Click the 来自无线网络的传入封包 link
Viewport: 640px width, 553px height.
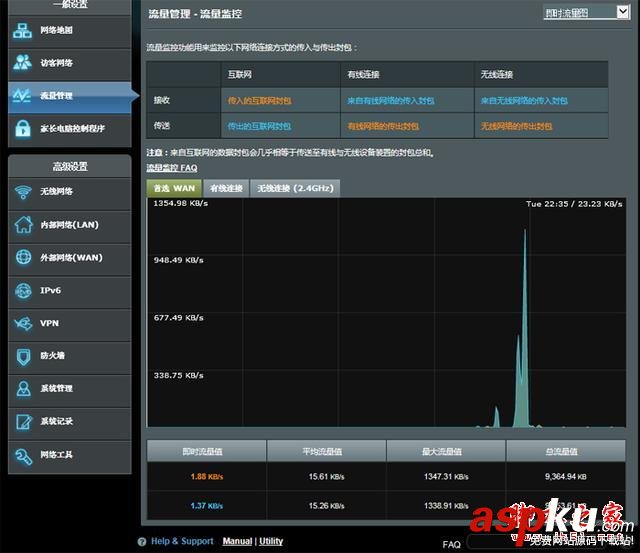tap(524, 101)
